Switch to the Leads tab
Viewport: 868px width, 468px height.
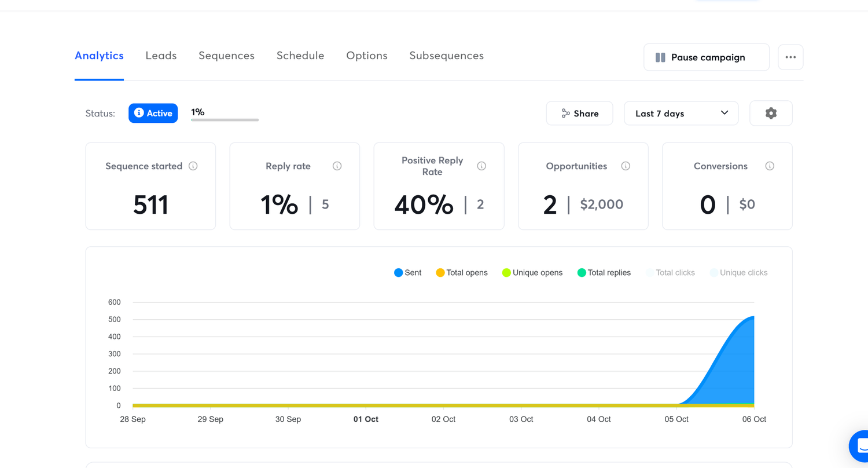pos(161,56)
